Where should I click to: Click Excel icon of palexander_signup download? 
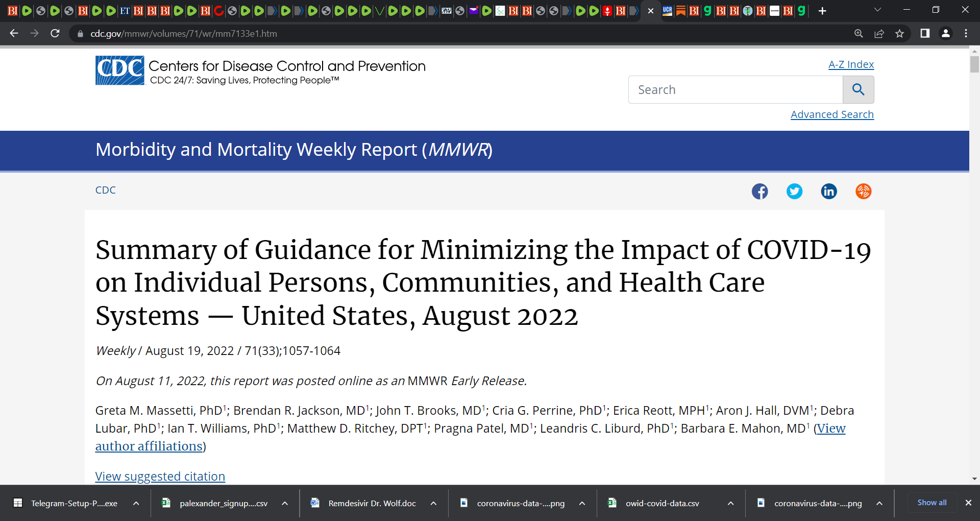(166, 503)
